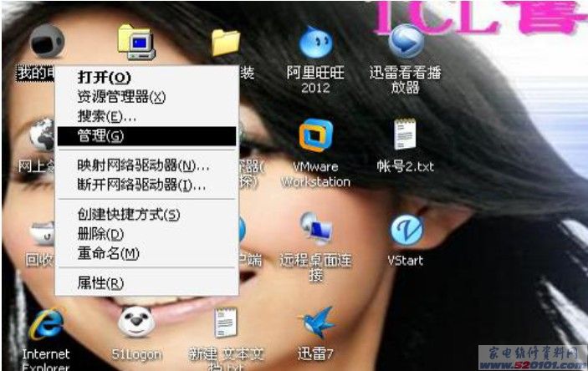Select the 51Logon panda icon
Image resolution: width=588 pixels, height=371 pixels.
[x=136, y=323]
